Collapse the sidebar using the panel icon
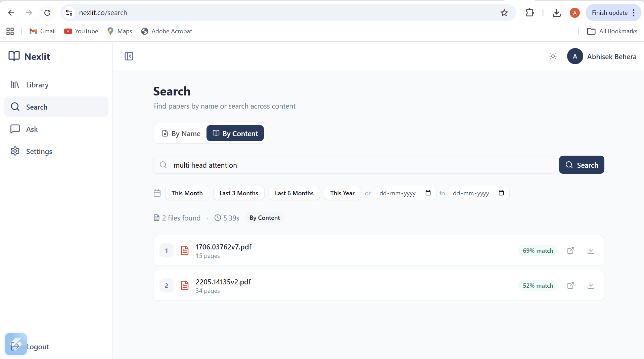 point(129,56)
